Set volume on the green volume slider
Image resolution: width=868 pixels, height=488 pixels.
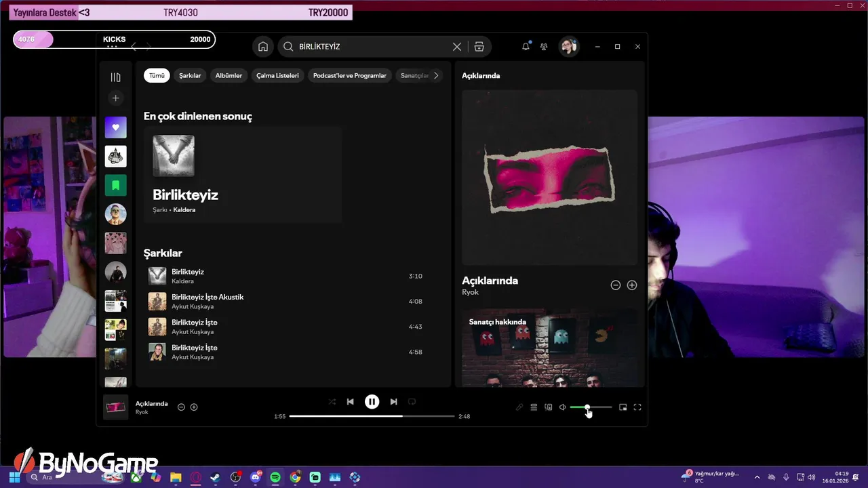pos(591,407)
